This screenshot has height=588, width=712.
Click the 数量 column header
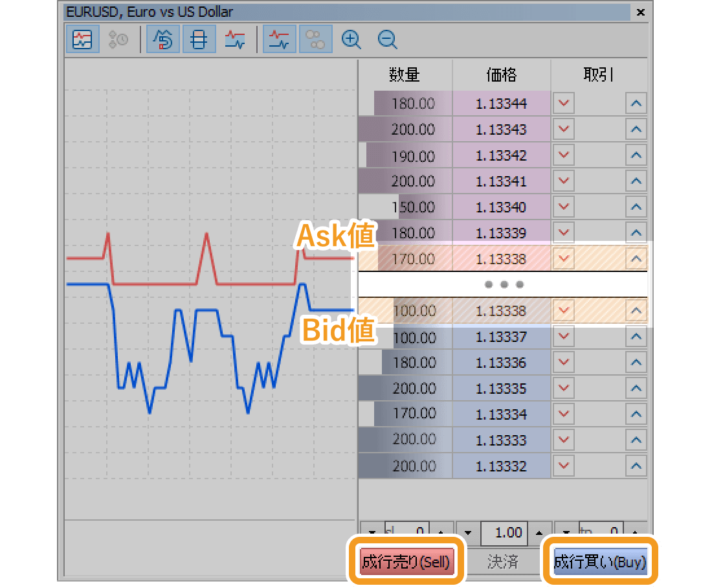(405, 74)
